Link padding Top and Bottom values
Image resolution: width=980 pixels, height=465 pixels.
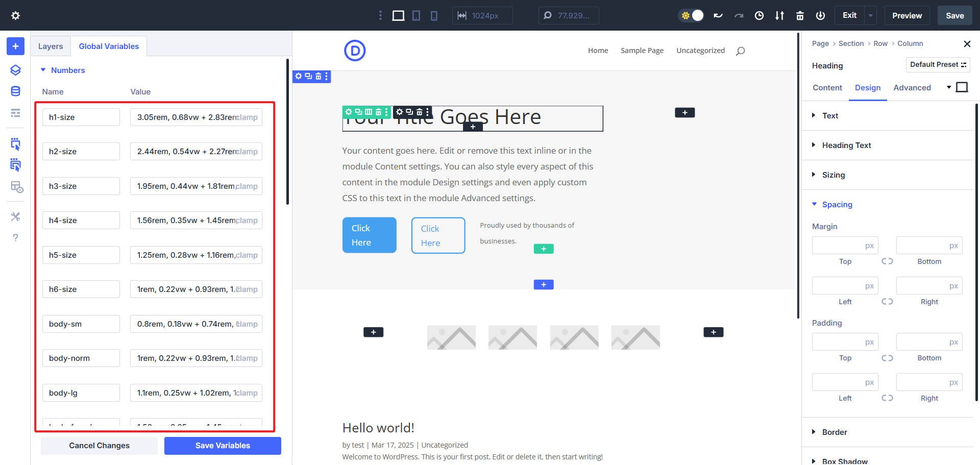[x=887, y=357]
